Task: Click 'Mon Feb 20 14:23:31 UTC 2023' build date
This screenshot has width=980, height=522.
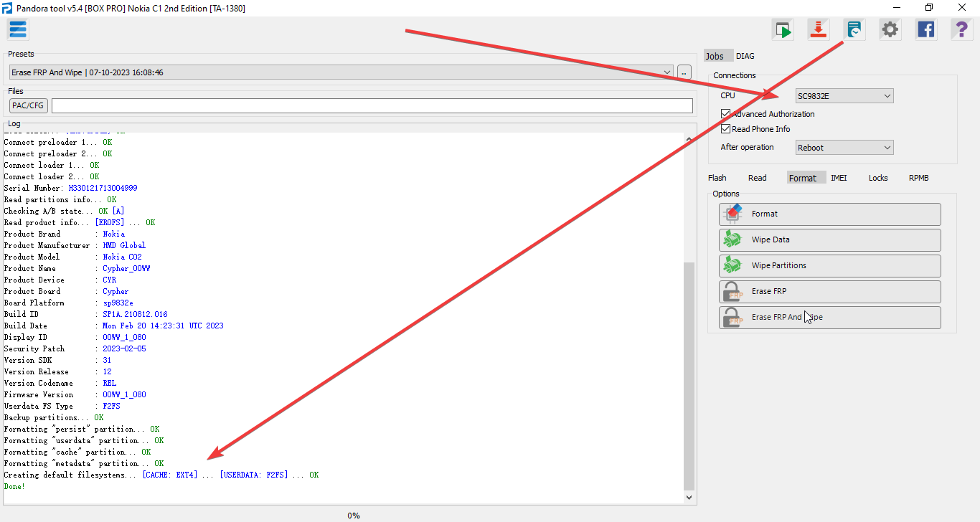Action: (163, 326)
